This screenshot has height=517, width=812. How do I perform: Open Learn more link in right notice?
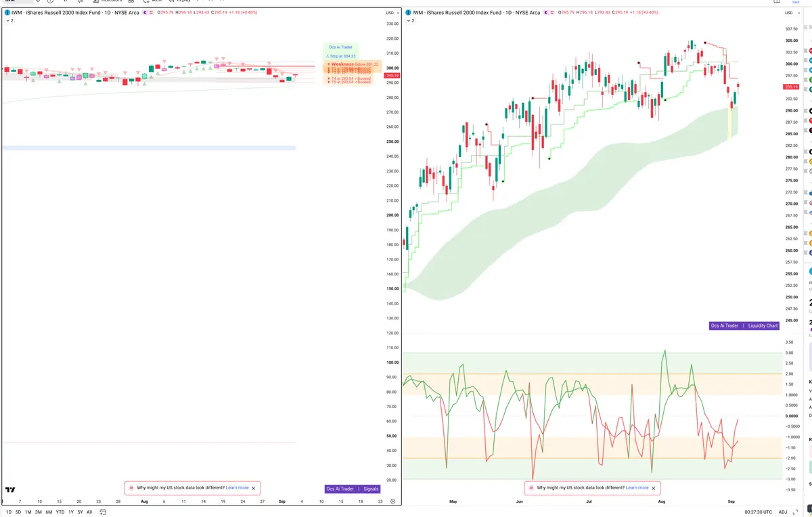click(637, 488)
